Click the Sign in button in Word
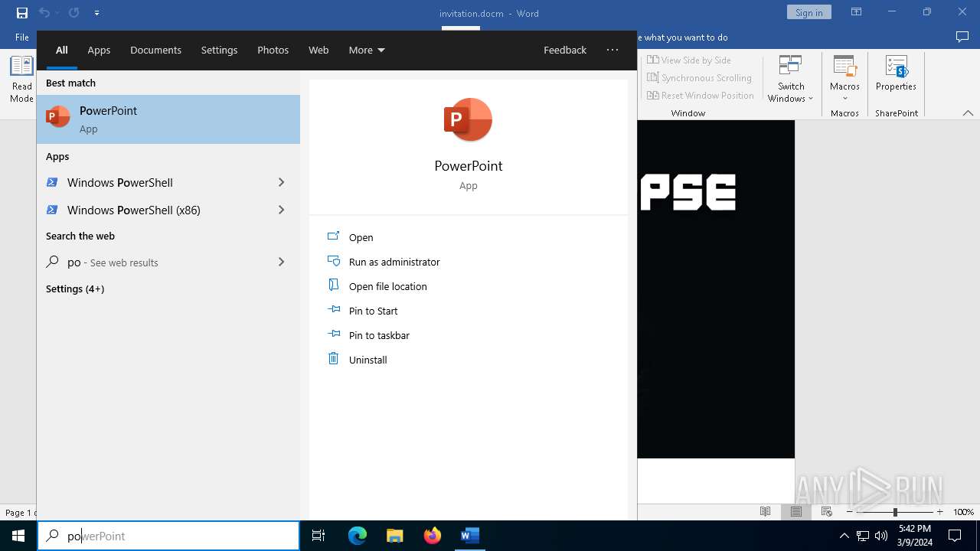Image resolution: width=980 pixels, height=551 pixels. pyautogui.click(x=808, y=12)
